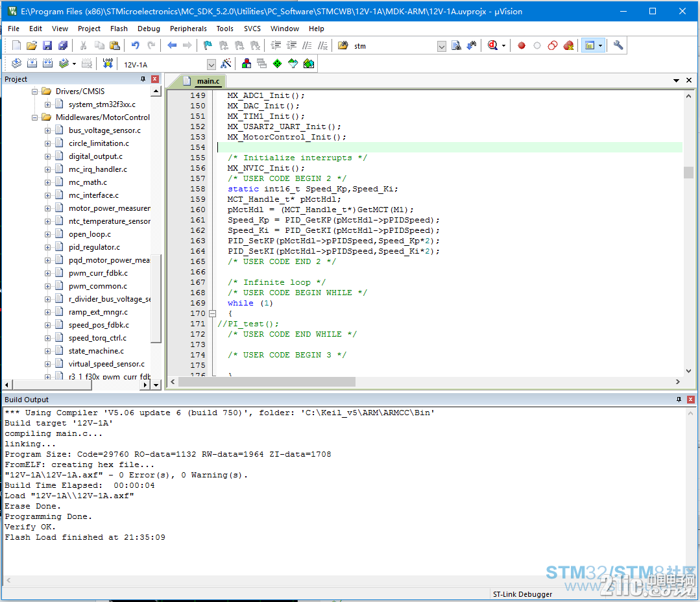This screenshot has height=602, width=700.
Task: Close the Project panel
Action: click(155, 79)
